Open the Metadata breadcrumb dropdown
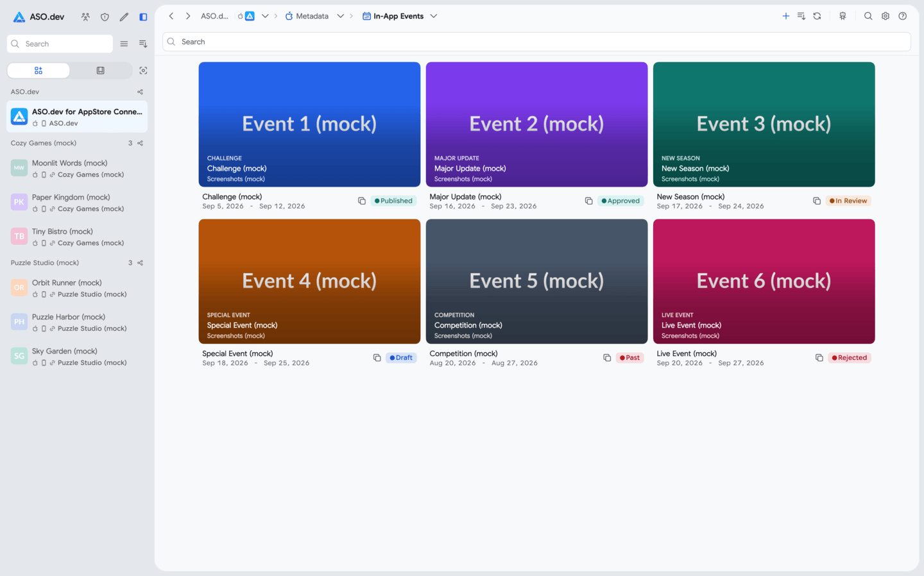Image resolution: width=924 pixels, height=576 pixels. point(341,16)
